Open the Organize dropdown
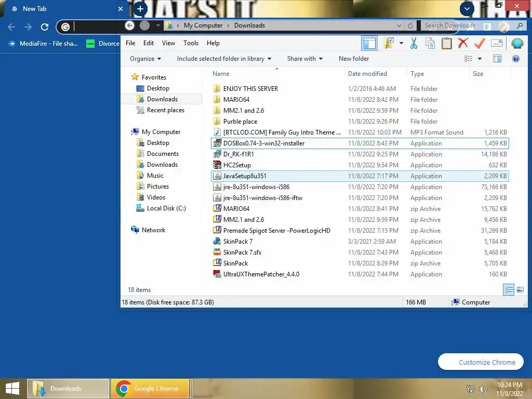532x399 pixels. pyautogui.click(x=145, y=59)
